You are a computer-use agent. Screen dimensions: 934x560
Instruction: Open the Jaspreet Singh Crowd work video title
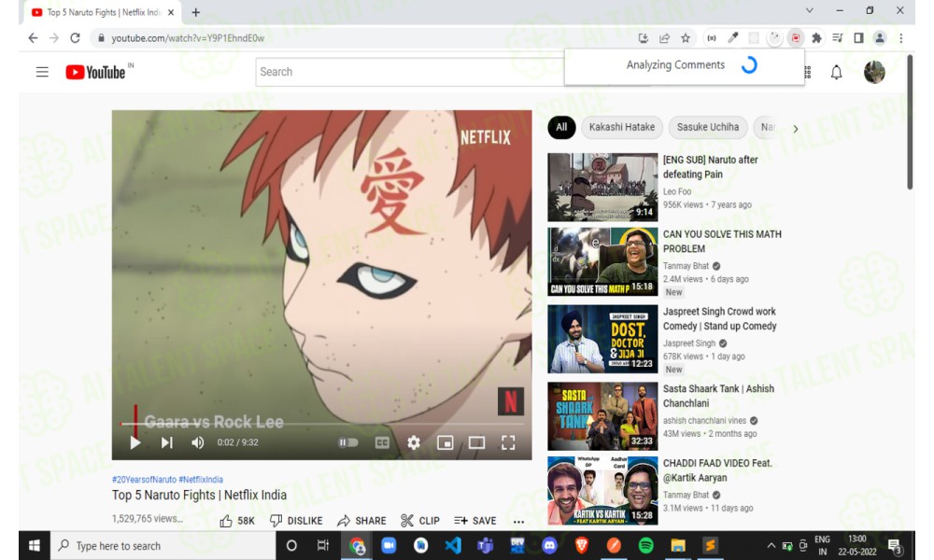point(719,319)
